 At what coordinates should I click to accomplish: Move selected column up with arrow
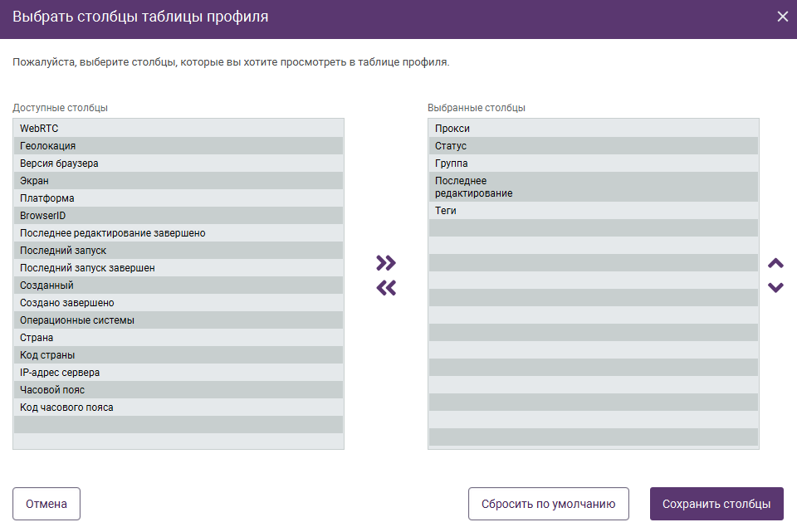tap(775, 263)
